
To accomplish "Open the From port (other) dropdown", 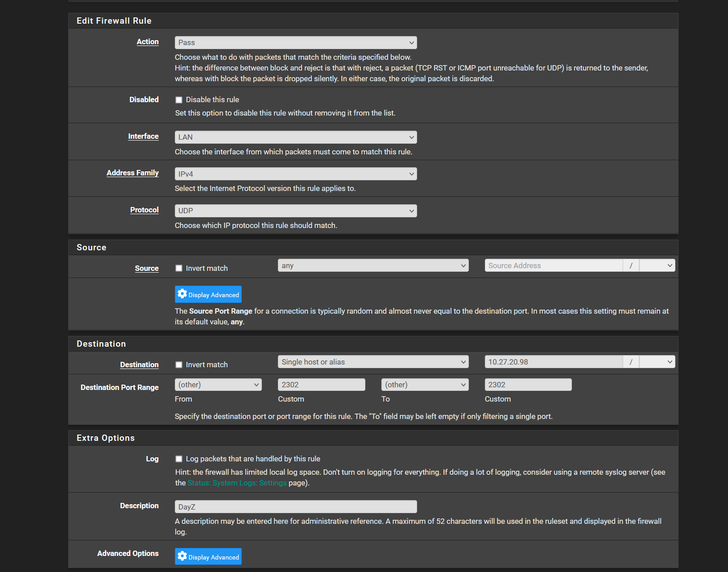I will (218, 385).
